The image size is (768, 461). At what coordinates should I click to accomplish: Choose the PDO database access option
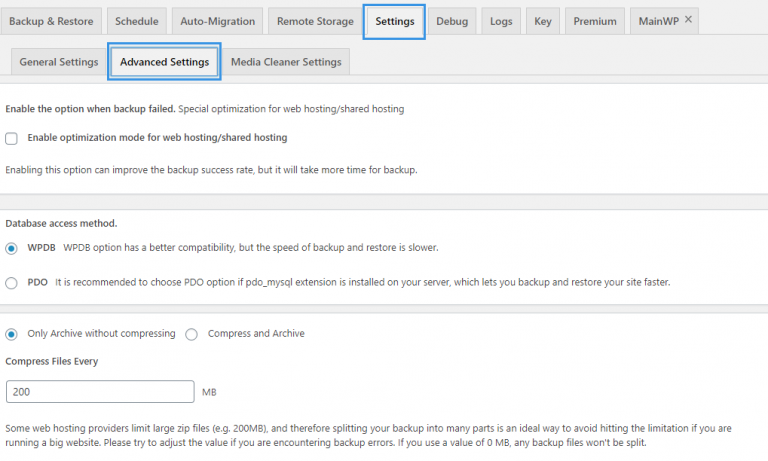coord(12,283)
